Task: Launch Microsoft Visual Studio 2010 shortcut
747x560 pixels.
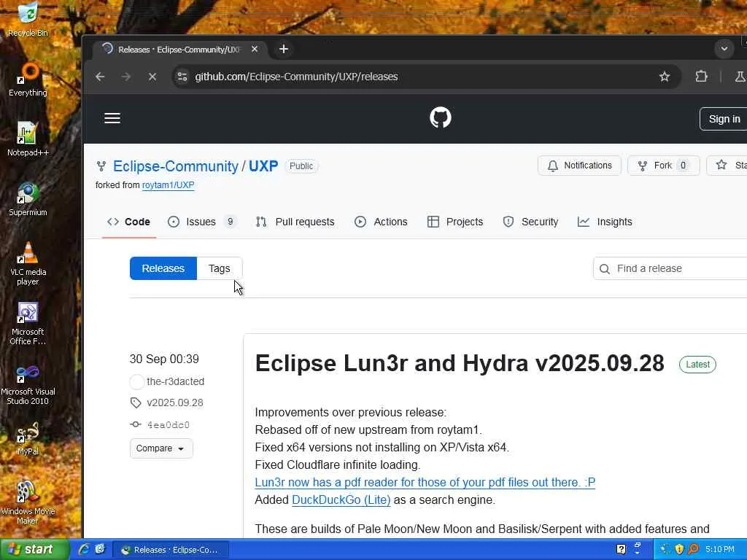Action: click(x=28, y=384)
